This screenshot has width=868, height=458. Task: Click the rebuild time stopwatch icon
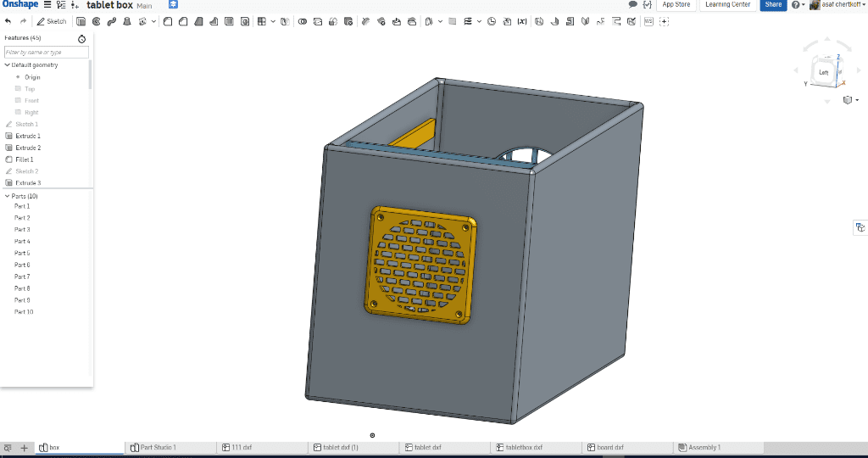(x=81, y=39)
